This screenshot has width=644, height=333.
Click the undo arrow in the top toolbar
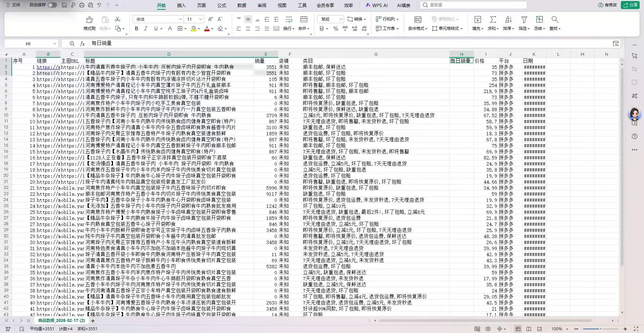(99, 5)
